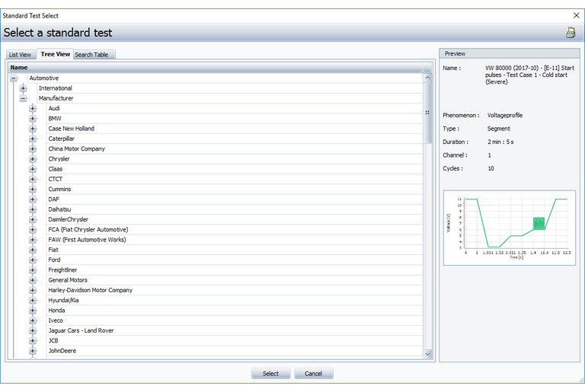Expand the Freightliner node
The width and height of the screenshot is (585, 392).
[33, 269]
